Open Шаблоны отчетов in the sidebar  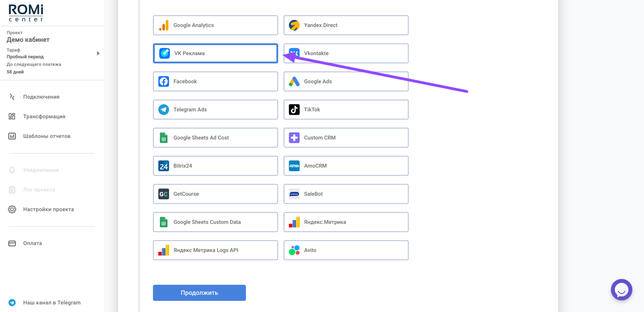[x=47, y=136]
